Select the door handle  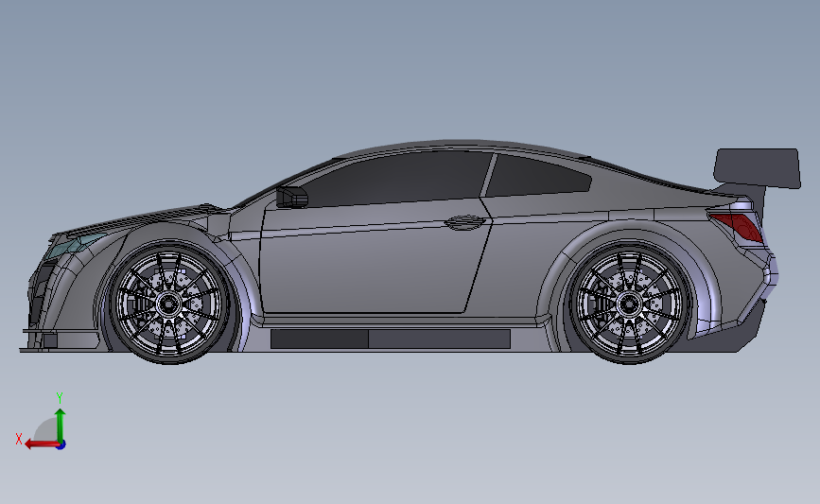[464, 222]
